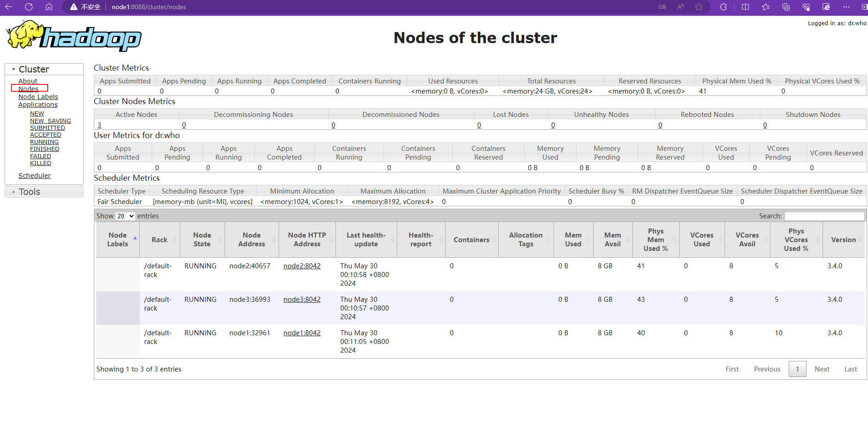
Task: Collapse the Cluster sidebar section
Action: tap(44, 69)
